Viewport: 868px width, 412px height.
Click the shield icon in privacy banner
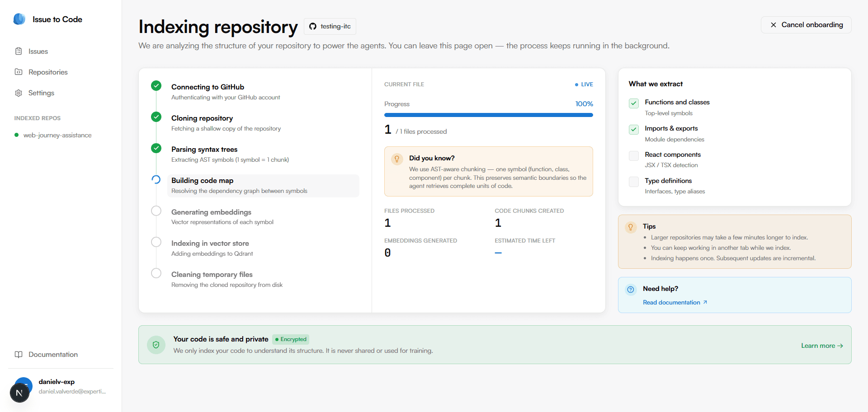tap(156, 345)
